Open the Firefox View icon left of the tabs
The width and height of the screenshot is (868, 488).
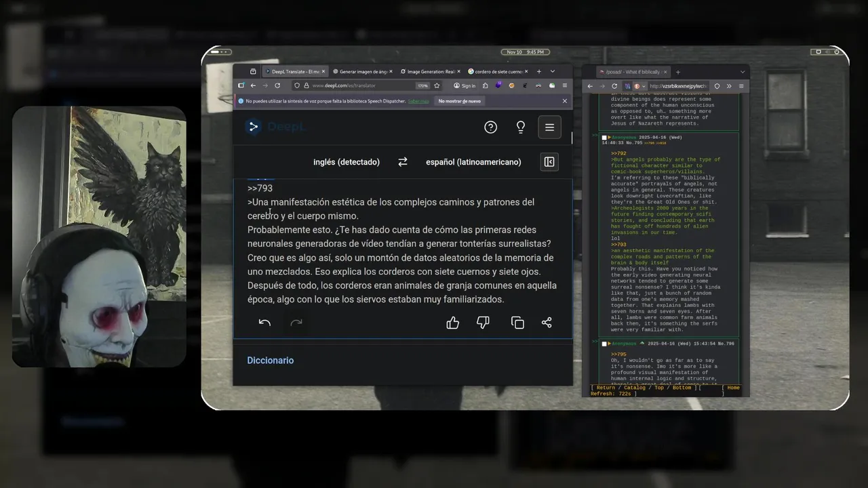253,71
